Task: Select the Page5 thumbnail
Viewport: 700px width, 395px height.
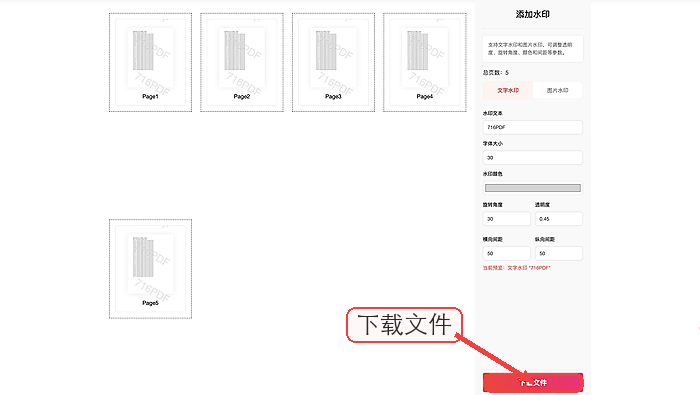Action: (150, 269)
